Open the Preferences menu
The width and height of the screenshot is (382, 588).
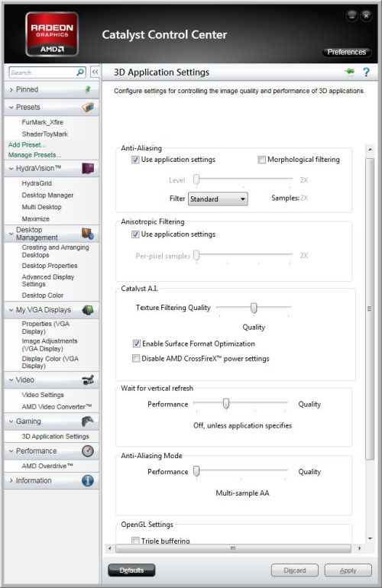click(x=346, y=52)
